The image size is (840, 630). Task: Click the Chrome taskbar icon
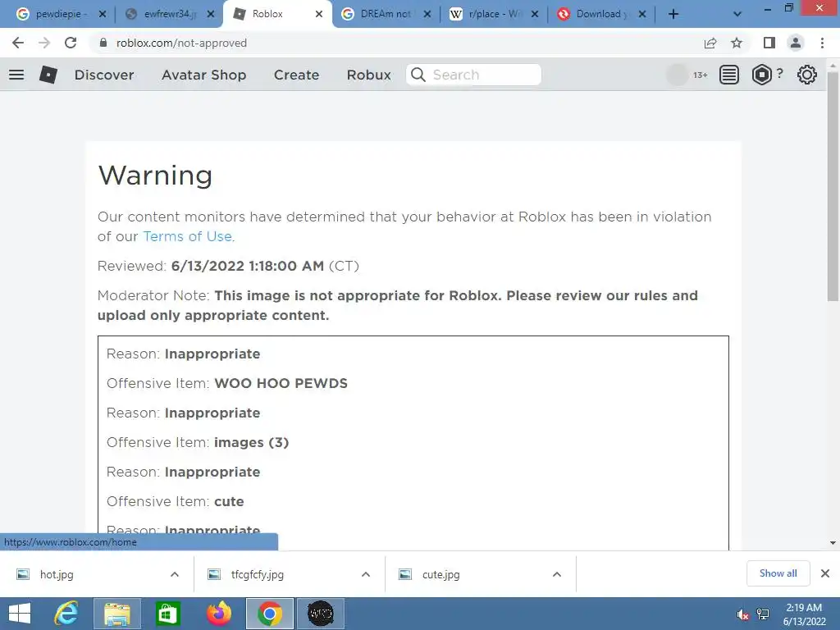[x=269, y=614]
